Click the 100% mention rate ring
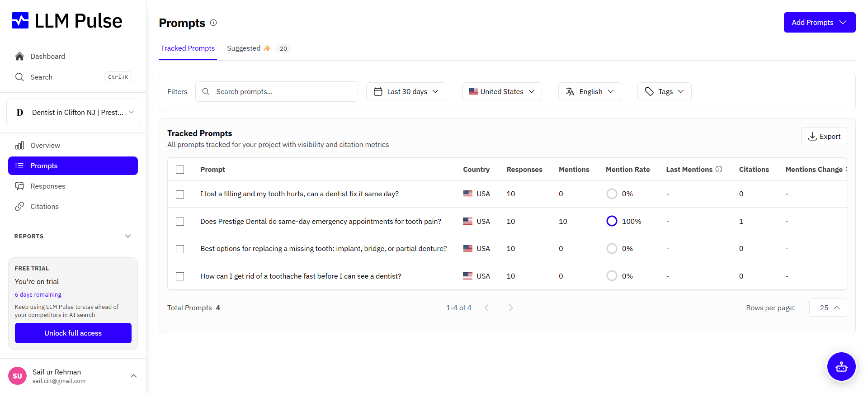 [612, 221]
